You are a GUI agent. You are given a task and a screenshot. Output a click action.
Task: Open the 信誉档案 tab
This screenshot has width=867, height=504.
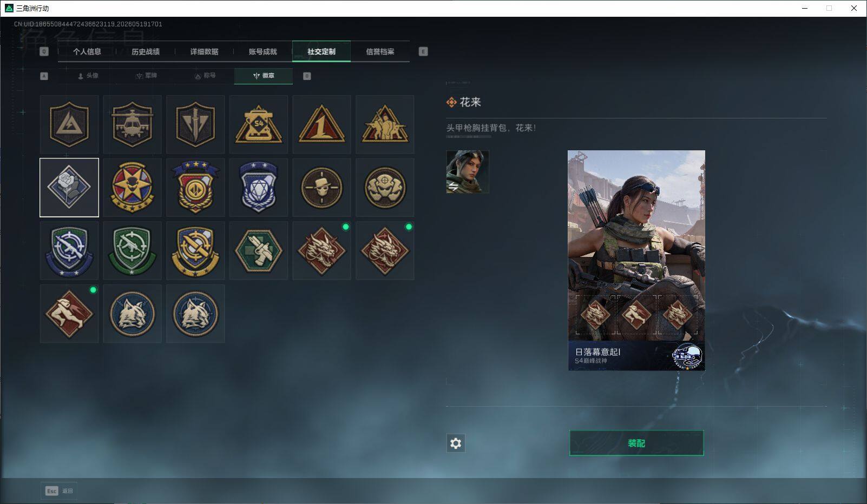pyautogui.click(x=380, y=51)
